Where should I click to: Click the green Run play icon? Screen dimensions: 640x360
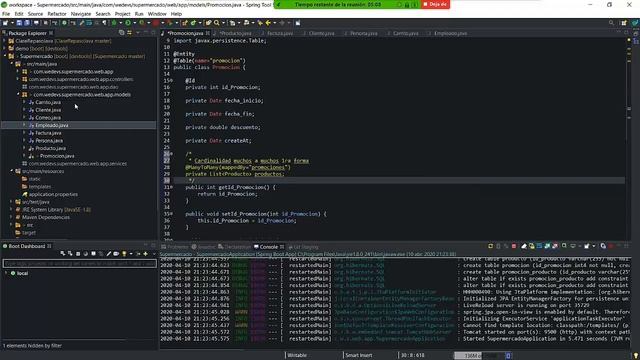(128, 23)
